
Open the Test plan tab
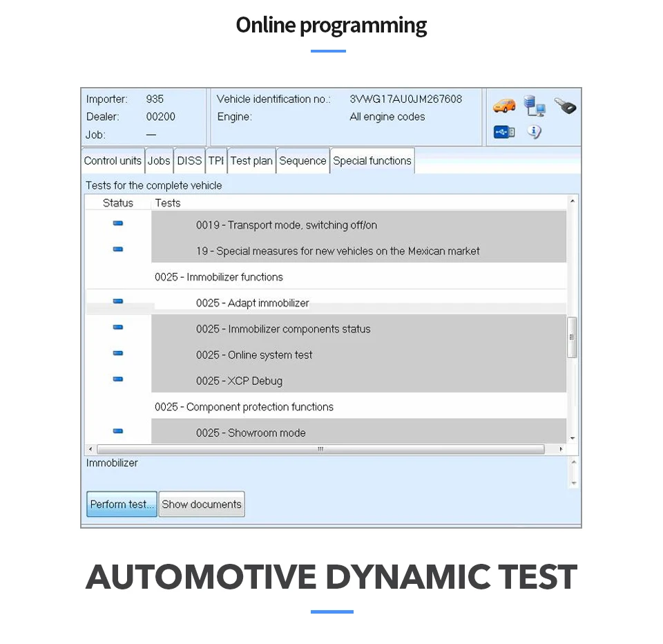[x=251, y=161]
